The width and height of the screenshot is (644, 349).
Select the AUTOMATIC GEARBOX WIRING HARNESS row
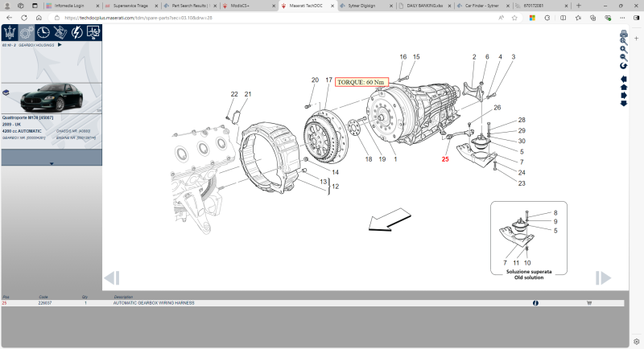point(312,303)
